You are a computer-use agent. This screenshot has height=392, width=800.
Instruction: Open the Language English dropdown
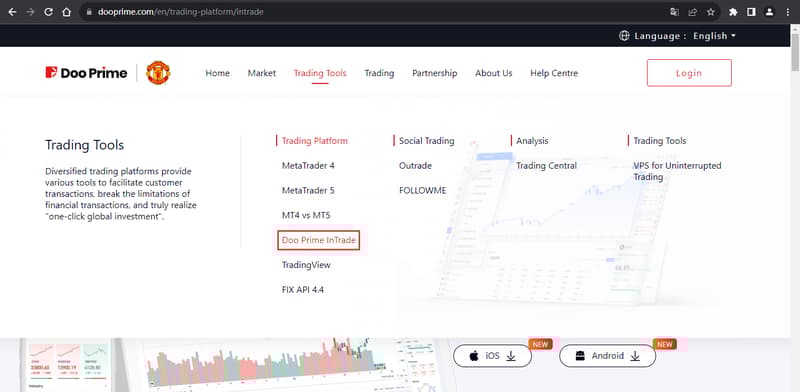pos(678,36)
